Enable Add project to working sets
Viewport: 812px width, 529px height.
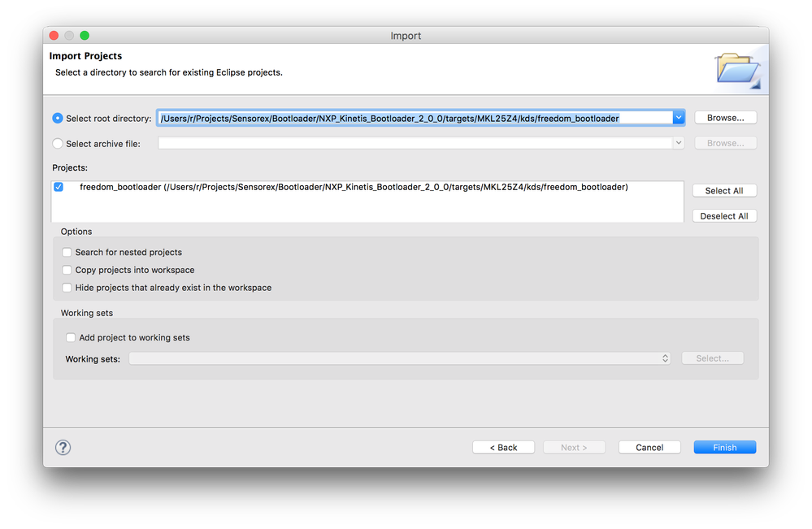click(72, 338)
